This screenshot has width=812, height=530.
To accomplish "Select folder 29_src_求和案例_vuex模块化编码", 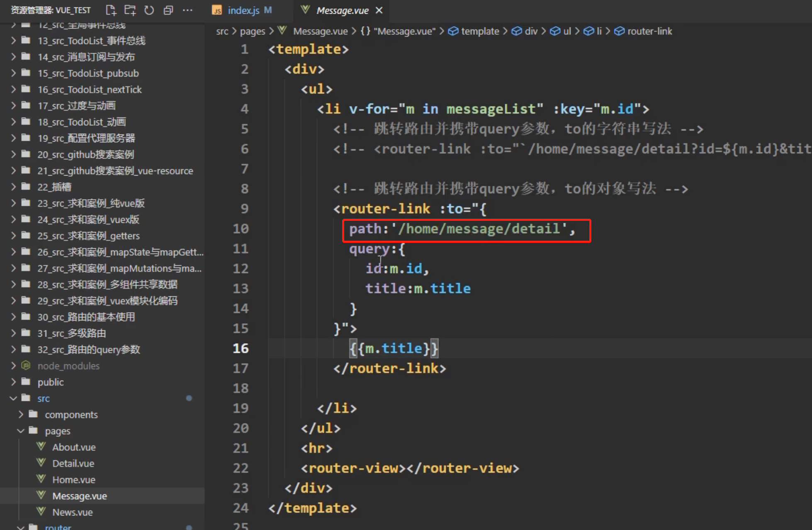I will pos(107,300).
